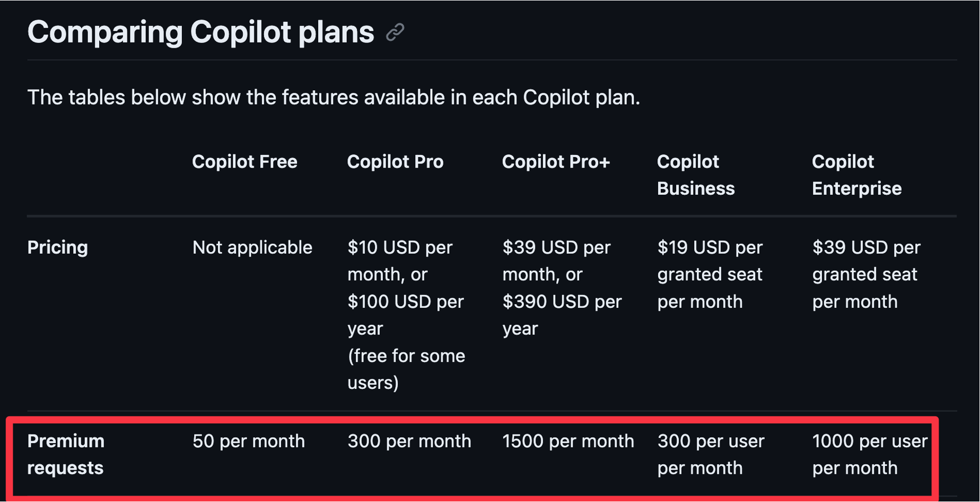This screenshot has height=502, width=980.
Task: Click the 300 per user per month cell
Action: pos(711,454)
